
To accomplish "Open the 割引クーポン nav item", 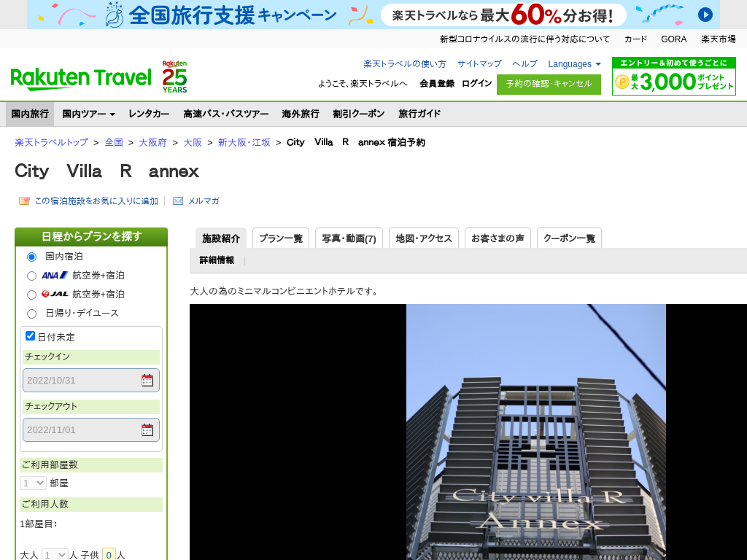I will (359, 114).
